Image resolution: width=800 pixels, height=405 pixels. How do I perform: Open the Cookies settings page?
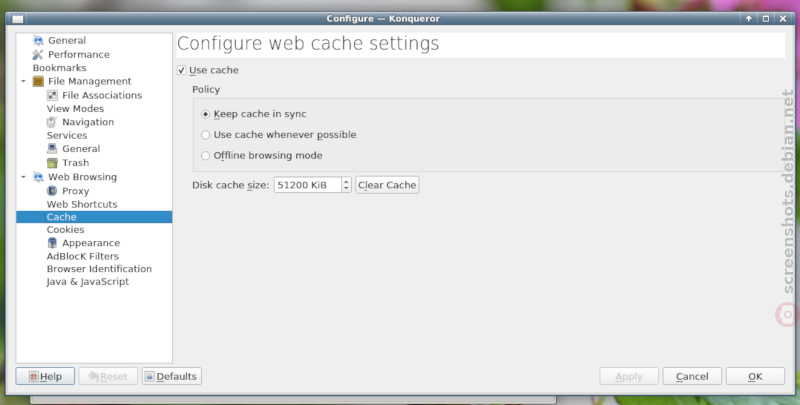65,230
